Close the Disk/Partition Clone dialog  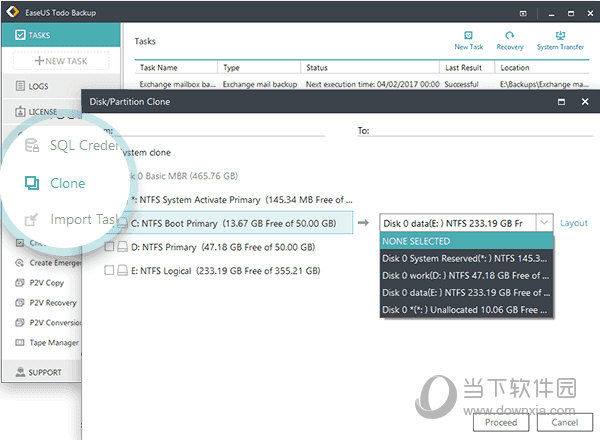coord(585,102)
